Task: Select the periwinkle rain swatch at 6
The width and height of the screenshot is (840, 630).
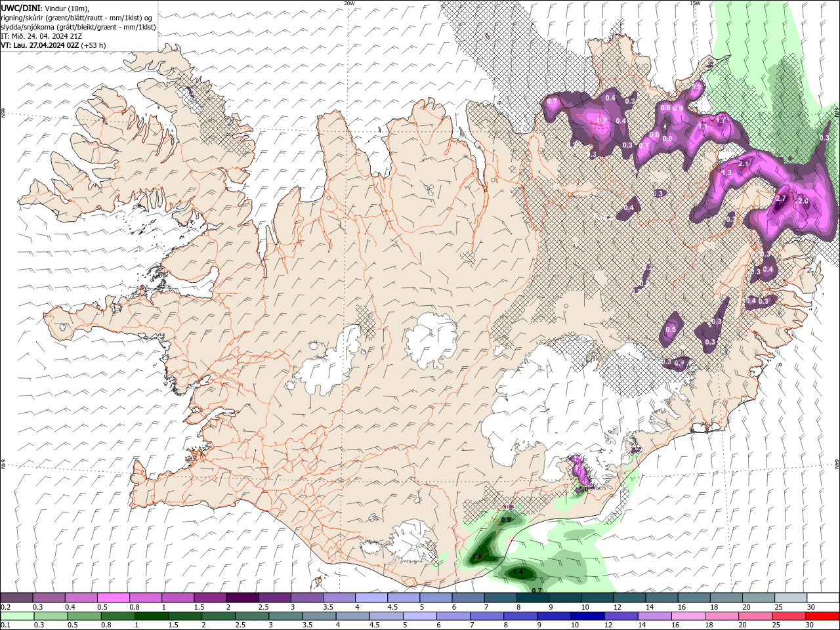Action: 453,616
